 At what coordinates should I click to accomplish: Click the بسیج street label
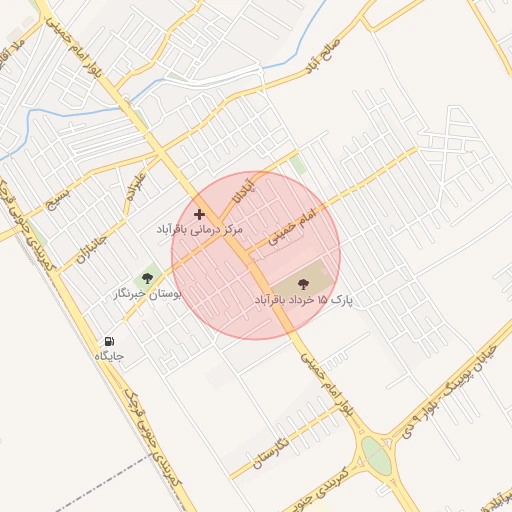point(58,199)
